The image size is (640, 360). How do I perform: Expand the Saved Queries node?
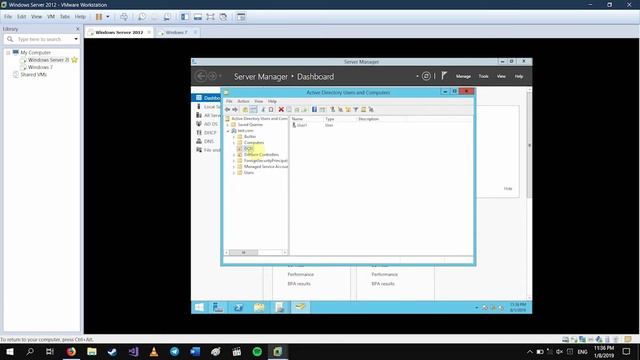click(x=228, y=125)
